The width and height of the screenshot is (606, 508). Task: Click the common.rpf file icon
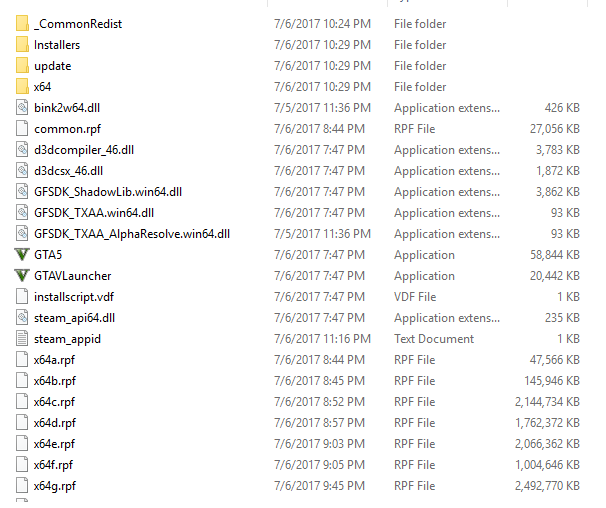[22, 129]
